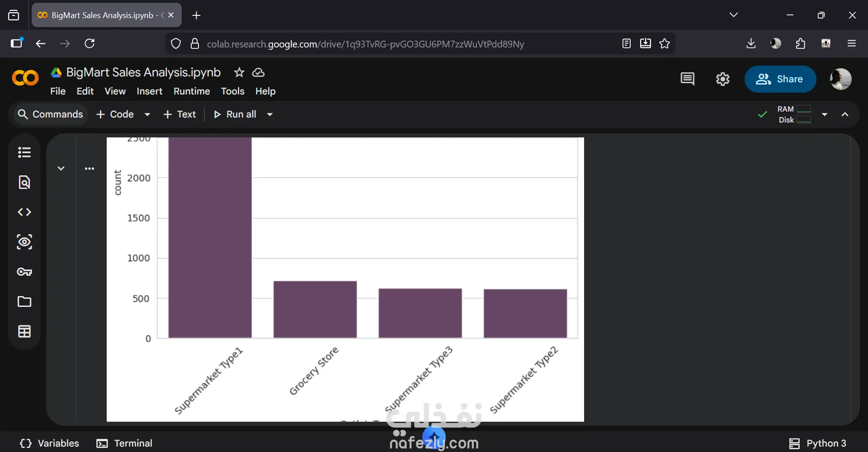Star the BigMart Sales Analysis notebook
This screenshot has height=452, width=868.
(239, 72)
